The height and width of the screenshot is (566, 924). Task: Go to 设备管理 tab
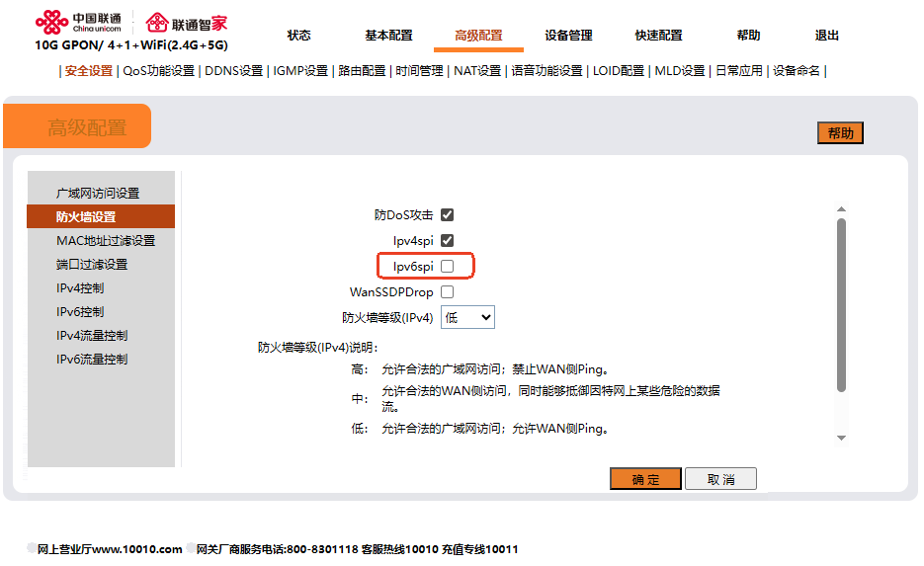(x=568, y=36)
